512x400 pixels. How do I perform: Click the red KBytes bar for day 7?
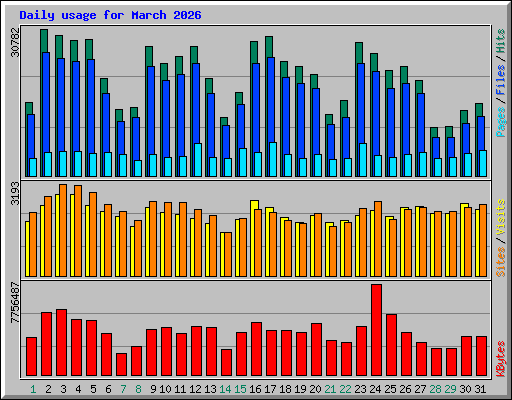tap(121, 364)
